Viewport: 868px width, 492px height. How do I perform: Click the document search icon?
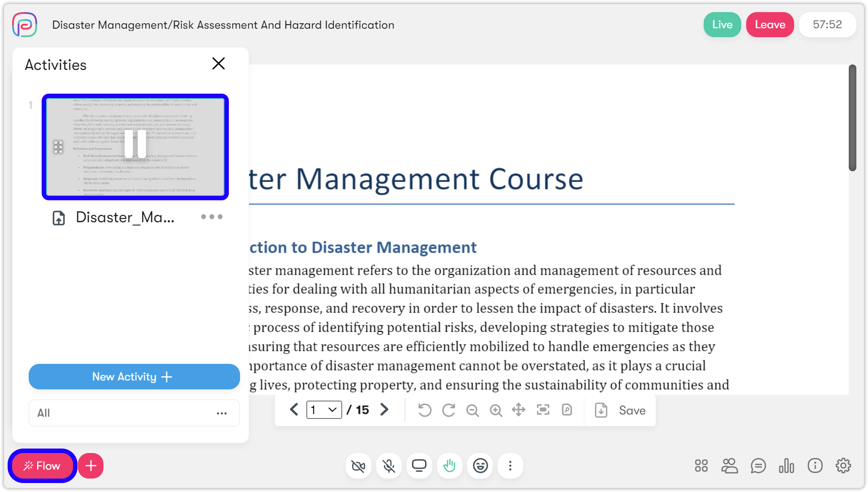click(x=567, y=410)
